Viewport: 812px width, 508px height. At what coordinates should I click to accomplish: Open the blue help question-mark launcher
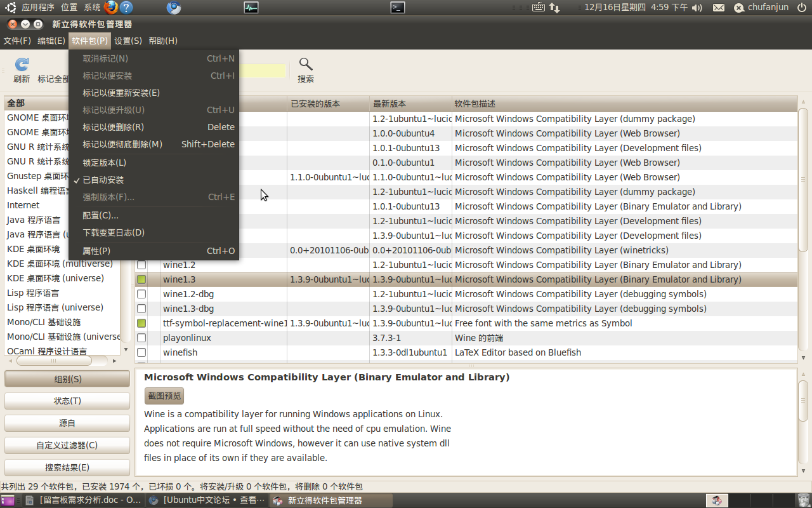[126, 8]
